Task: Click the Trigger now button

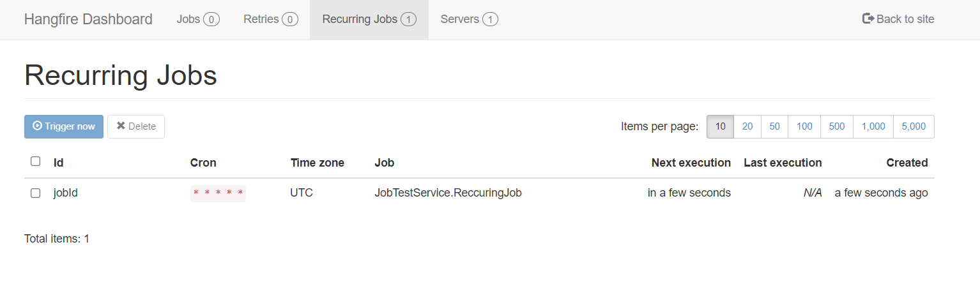Action: tap(64, 126)
